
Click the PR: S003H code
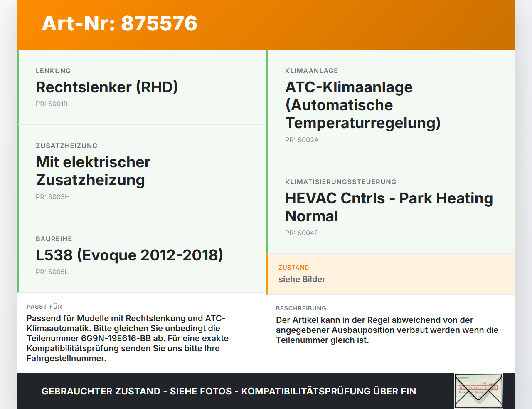coord(53,197)
